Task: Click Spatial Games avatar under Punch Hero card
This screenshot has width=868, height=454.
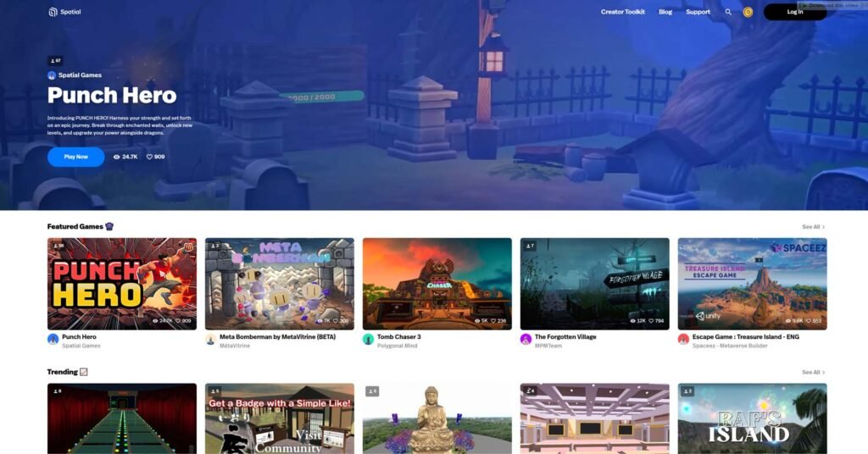Action: 53,340
